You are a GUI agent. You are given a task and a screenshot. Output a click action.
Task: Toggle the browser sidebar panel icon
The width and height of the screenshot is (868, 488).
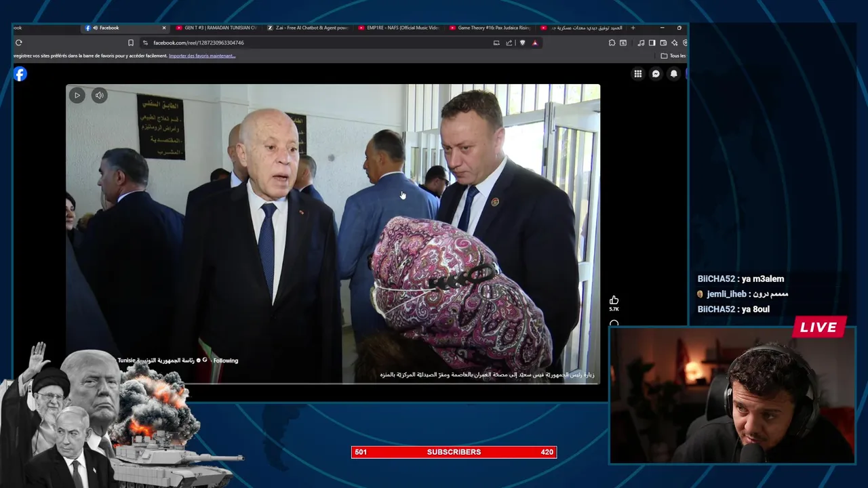click(x=652, y=43)
